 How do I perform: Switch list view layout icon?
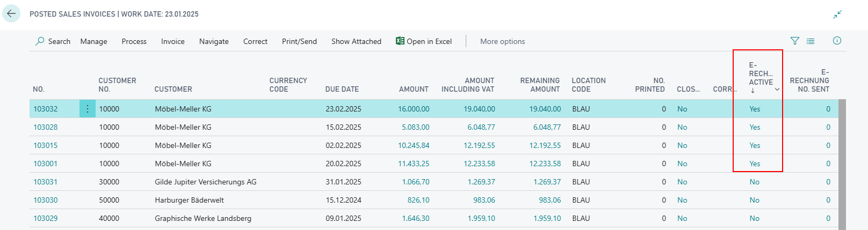pos(811,41)
